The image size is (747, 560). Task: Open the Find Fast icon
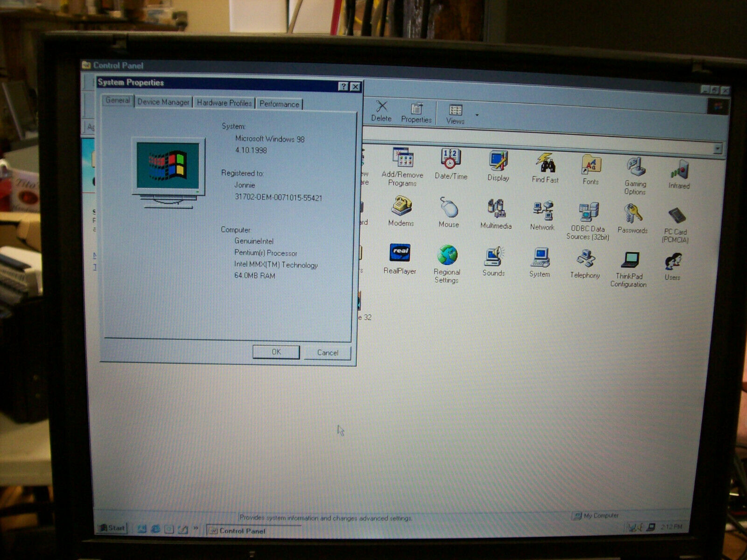point(545,168)
